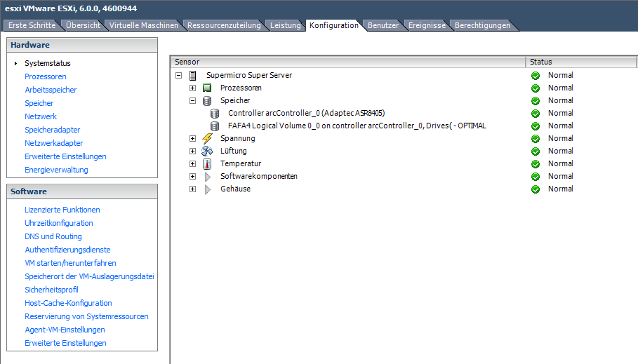The height and width of the screenshot is (364, 638).
Task: Open the Virtuelle Maschinen tab
Action: [144, 25]
